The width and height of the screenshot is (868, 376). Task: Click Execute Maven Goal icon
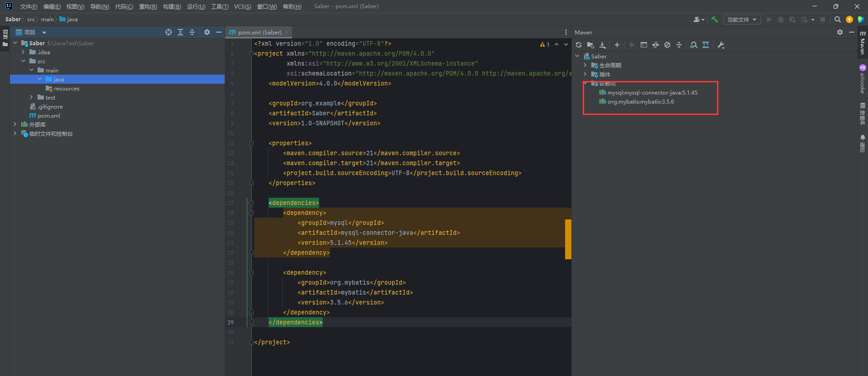coord(644,45)
